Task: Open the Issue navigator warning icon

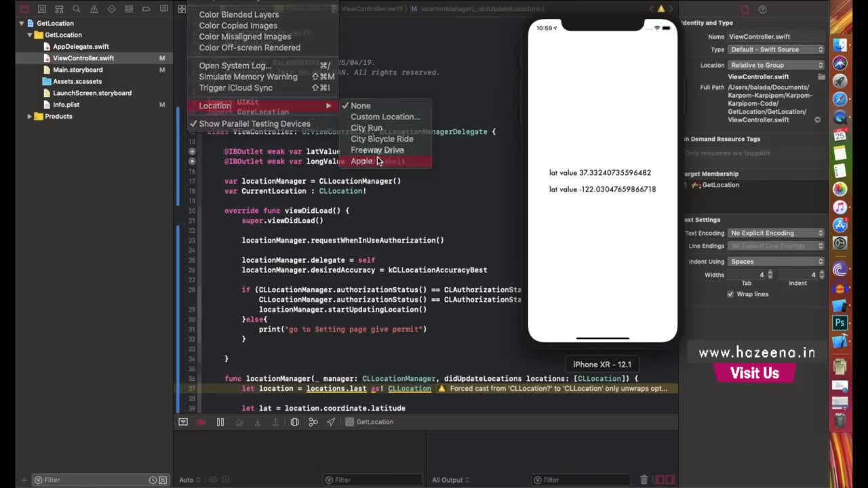Action: coord(94,9)
